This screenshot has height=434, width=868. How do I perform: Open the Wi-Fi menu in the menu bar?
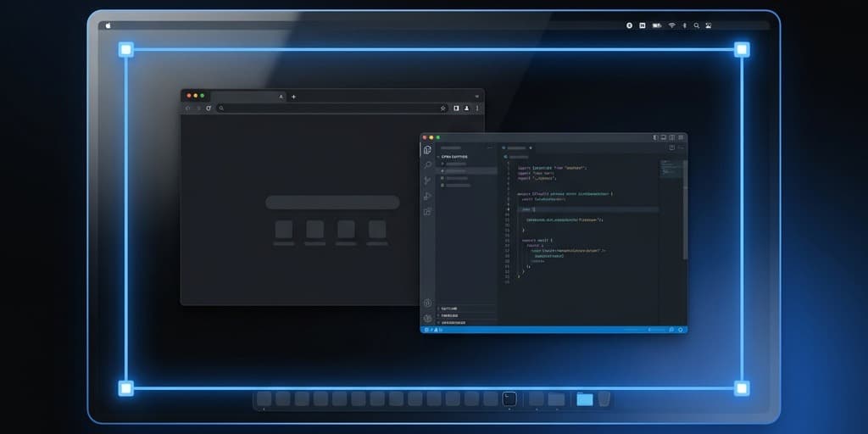[x=672, y=25]
